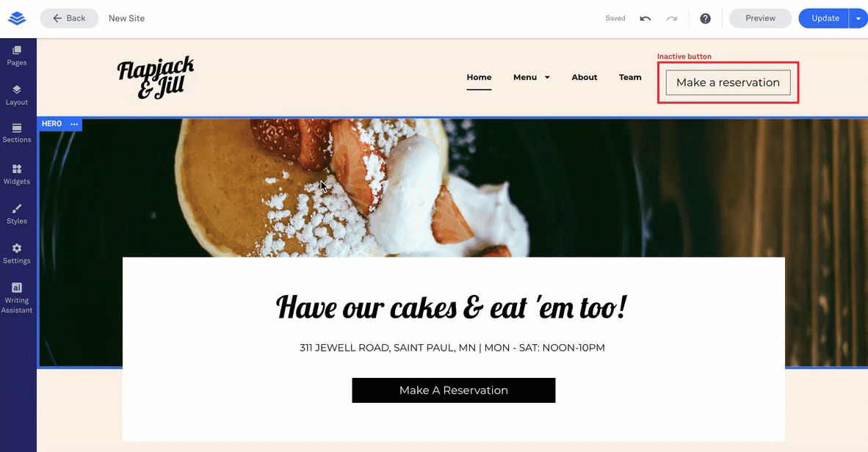This screenshot has height=452, width=868.
Task: Expand the Update button dropdown arrow
Action: (x=858, y=18)
